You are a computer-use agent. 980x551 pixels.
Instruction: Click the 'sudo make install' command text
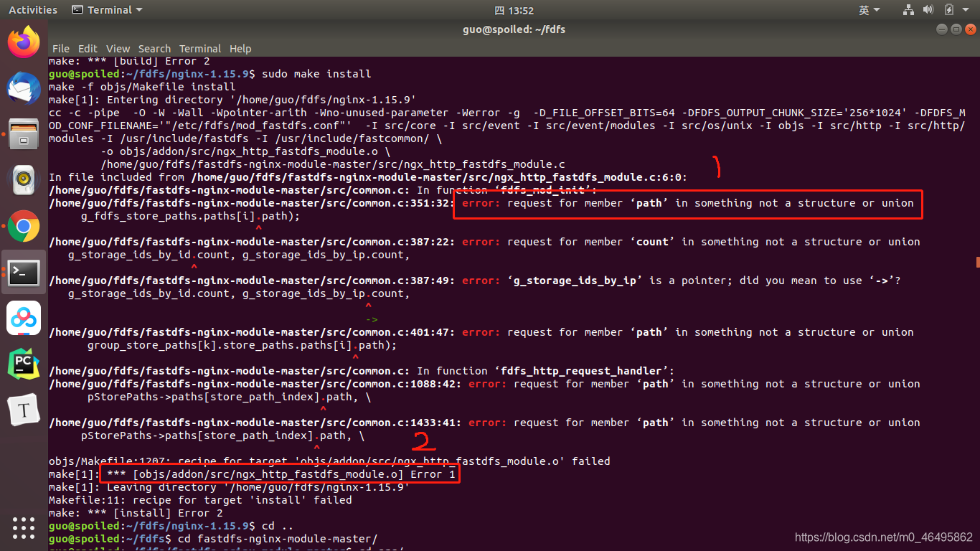point(316,74)
